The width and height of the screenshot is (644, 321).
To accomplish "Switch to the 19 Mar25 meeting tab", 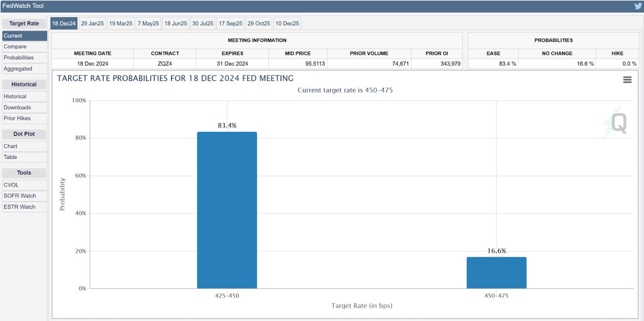I will coord(121,23).
